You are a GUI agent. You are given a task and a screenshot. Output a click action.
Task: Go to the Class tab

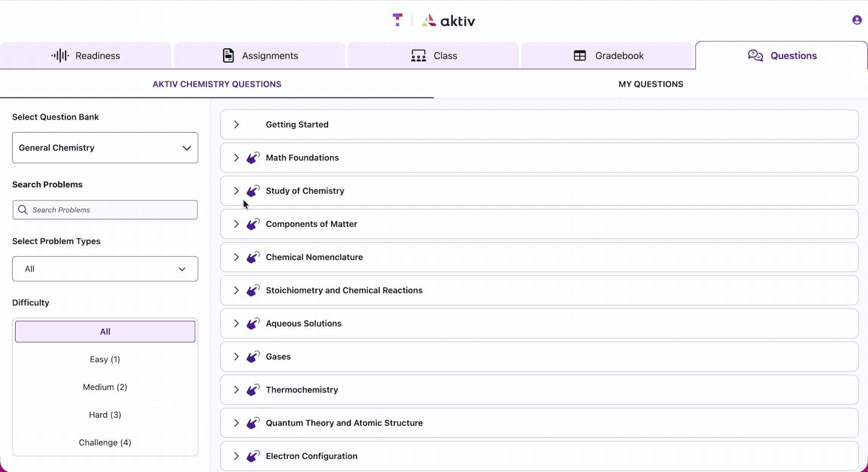(433, 56)
